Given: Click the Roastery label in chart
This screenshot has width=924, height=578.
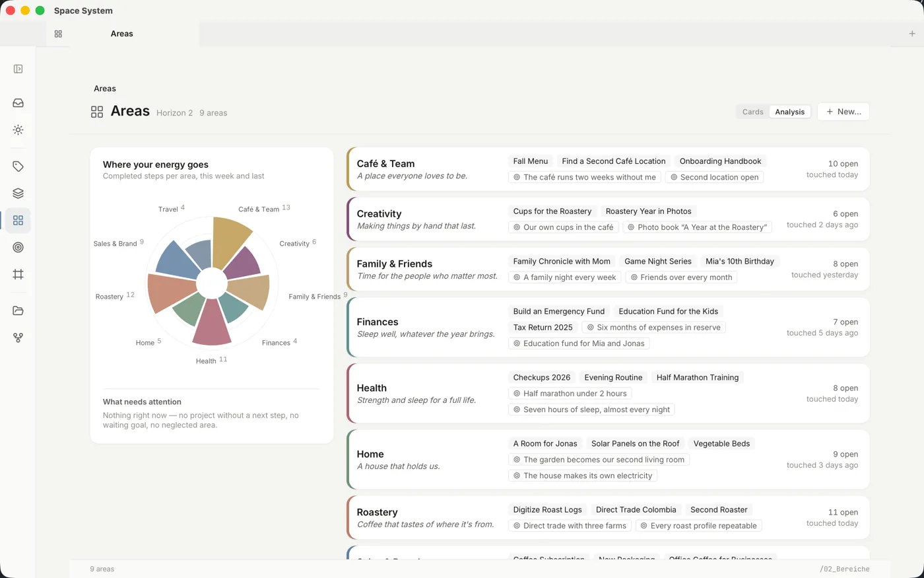Looking at the screenshot, I should click(110, 297).
